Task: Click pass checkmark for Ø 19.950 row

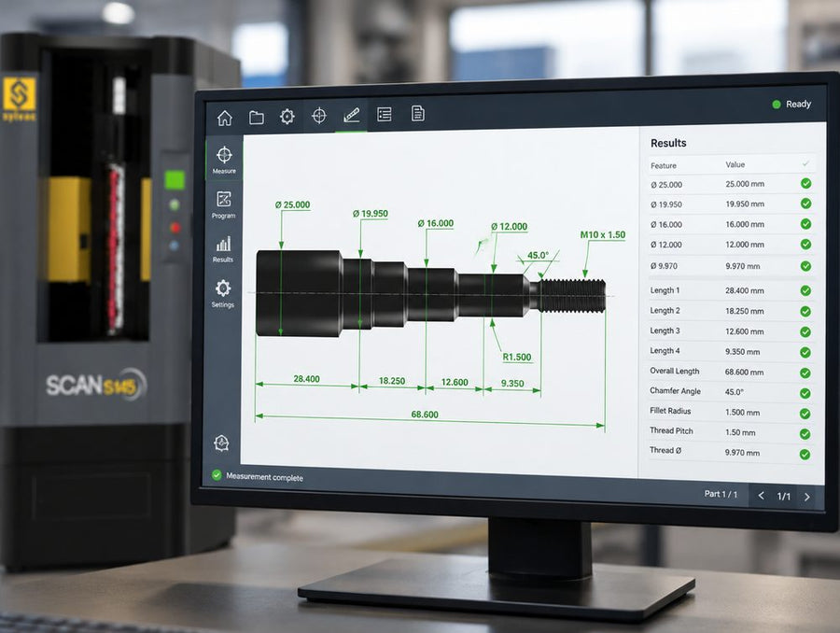Action: [x=805, y=204]
